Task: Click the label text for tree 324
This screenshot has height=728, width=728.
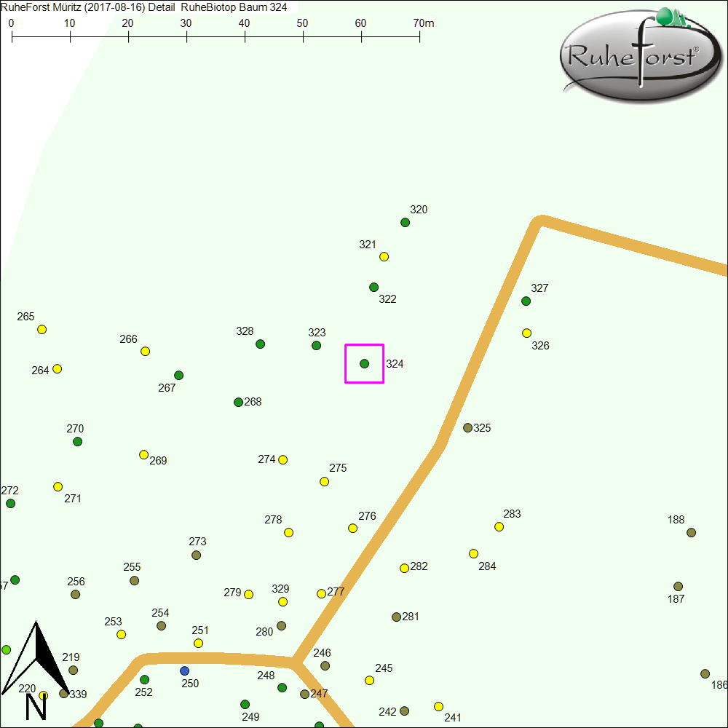Action: pyautogui.click(x=395, y=364)
